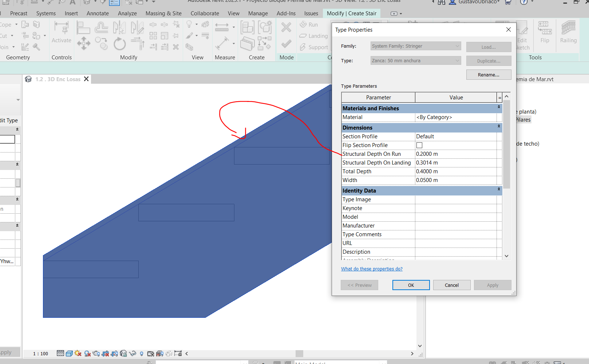Open the Type dropdown showing Zanca 50 mm

coord(416,61)
